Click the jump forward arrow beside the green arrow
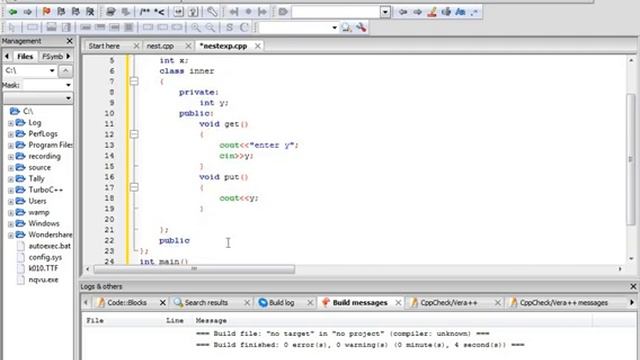Screen dimensions: 640x360 (x=27, y=12)
